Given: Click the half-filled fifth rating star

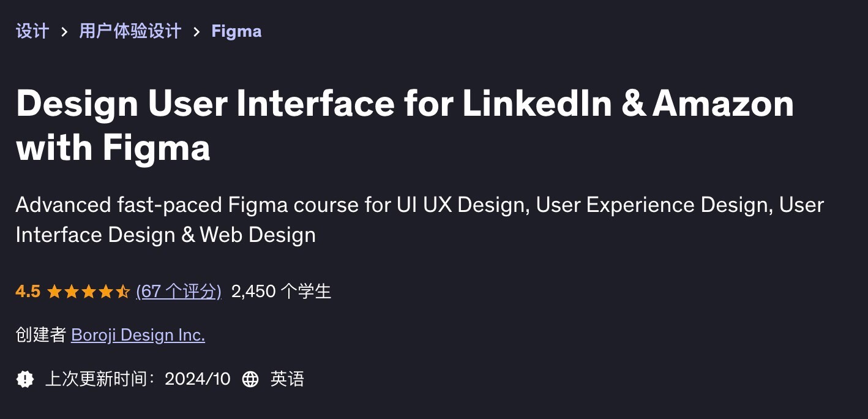Looking at the screenshot, I should point(123,292).
